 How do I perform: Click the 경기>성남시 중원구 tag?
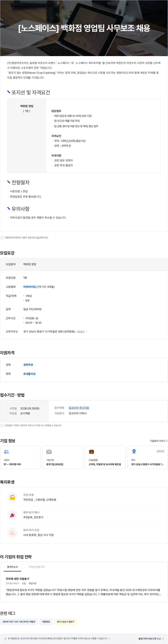(66, 621)
